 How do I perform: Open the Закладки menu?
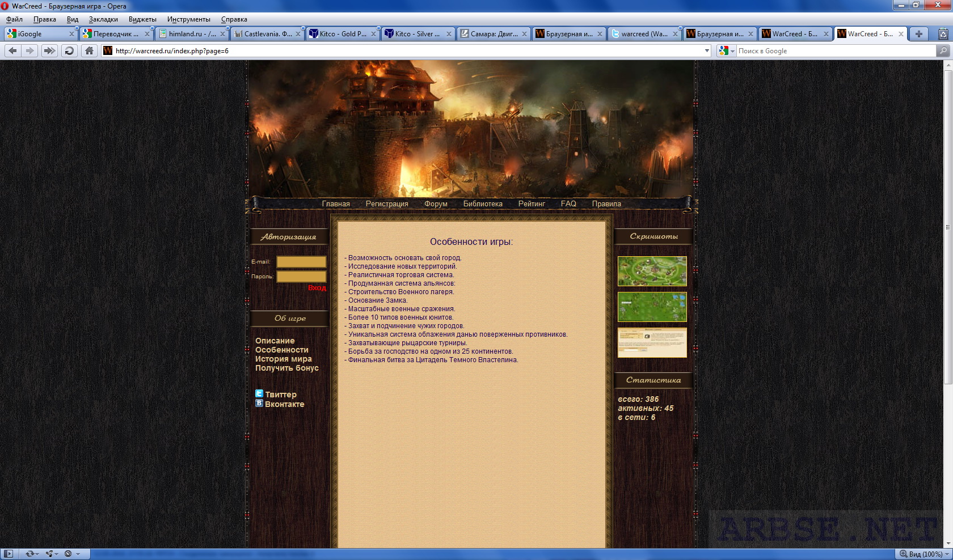pyautogui.click(x=103, y=19)
